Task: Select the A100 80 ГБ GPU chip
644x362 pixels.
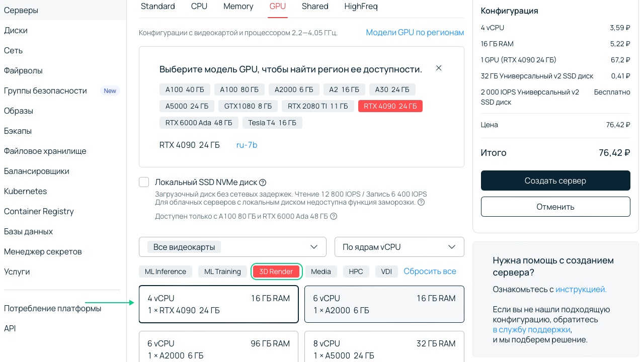Action: [x=239, y=89]
